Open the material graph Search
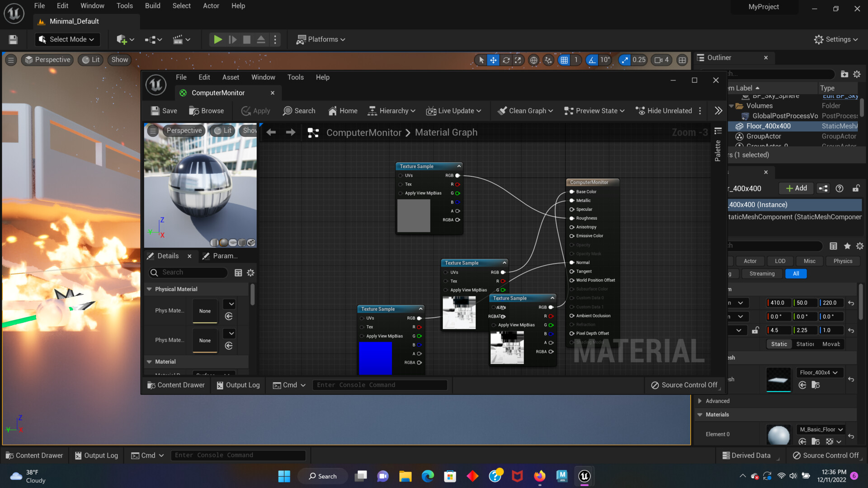 [x=299, y=111]
